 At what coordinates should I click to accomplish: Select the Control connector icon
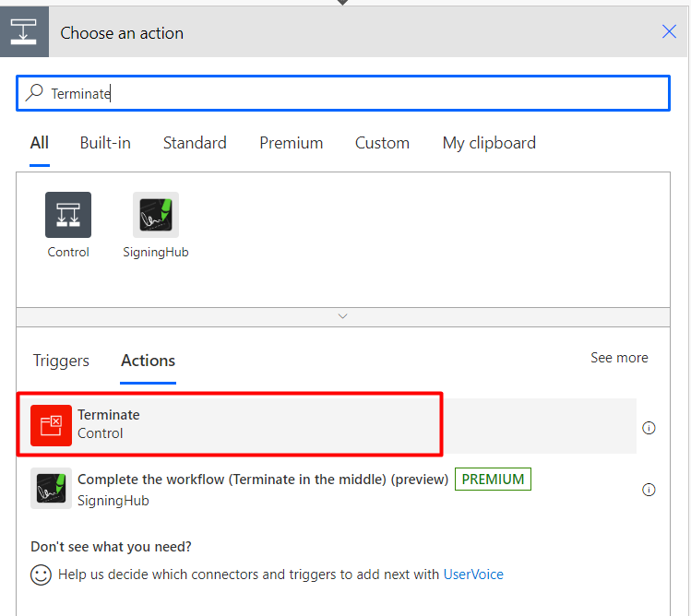(x=68, y=215)
